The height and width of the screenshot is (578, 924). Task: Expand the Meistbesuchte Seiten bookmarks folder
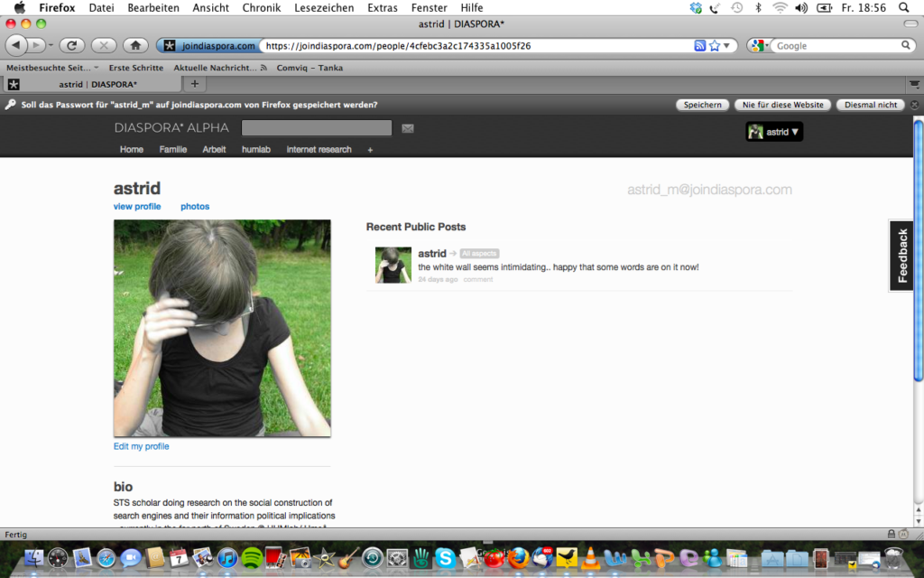49,68
